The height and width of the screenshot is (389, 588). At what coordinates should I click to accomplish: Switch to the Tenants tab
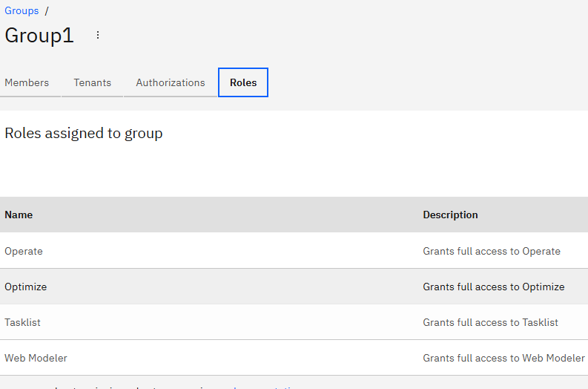coord(92,82)
